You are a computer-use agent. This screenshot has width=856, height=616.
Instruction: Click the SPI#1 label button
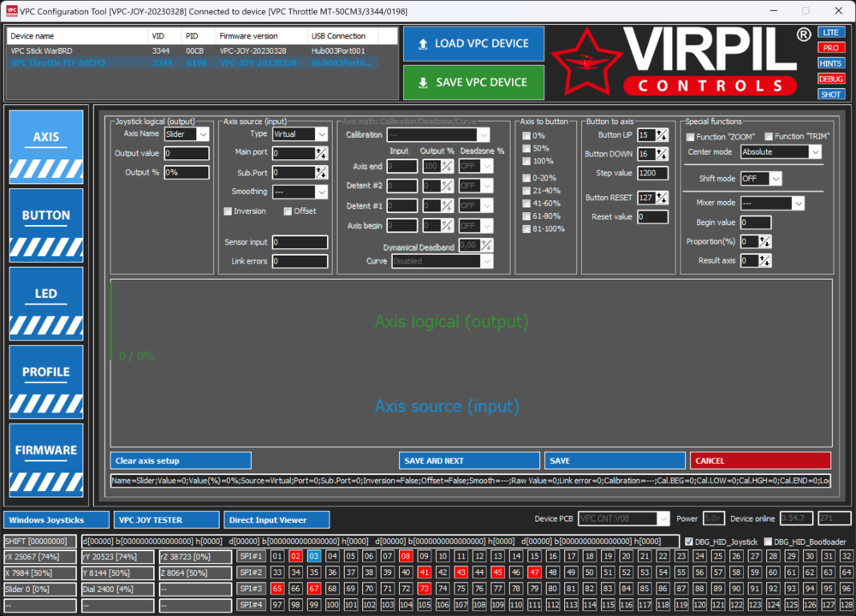(x=251, y=556)
